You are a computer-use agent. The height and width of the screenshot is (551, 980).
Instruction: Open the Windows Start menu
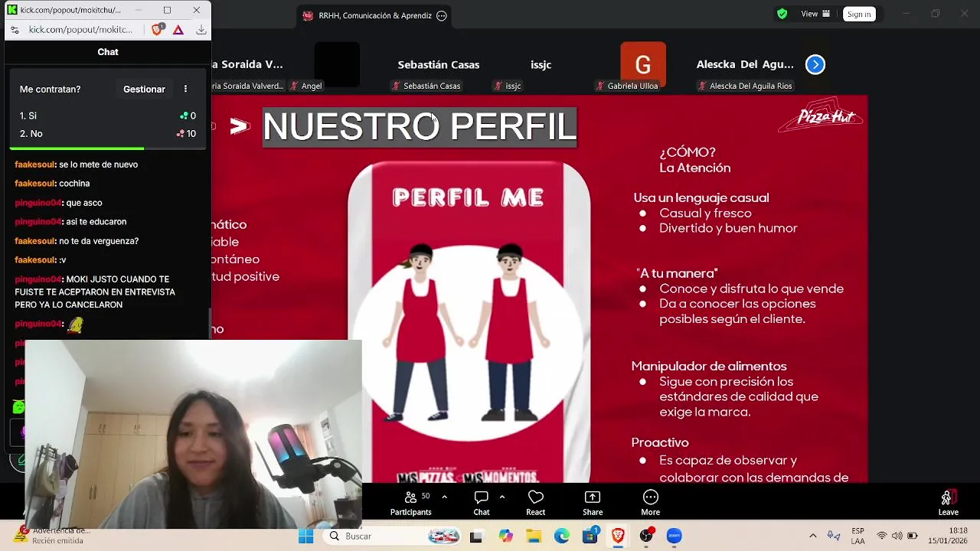[305, 536]
